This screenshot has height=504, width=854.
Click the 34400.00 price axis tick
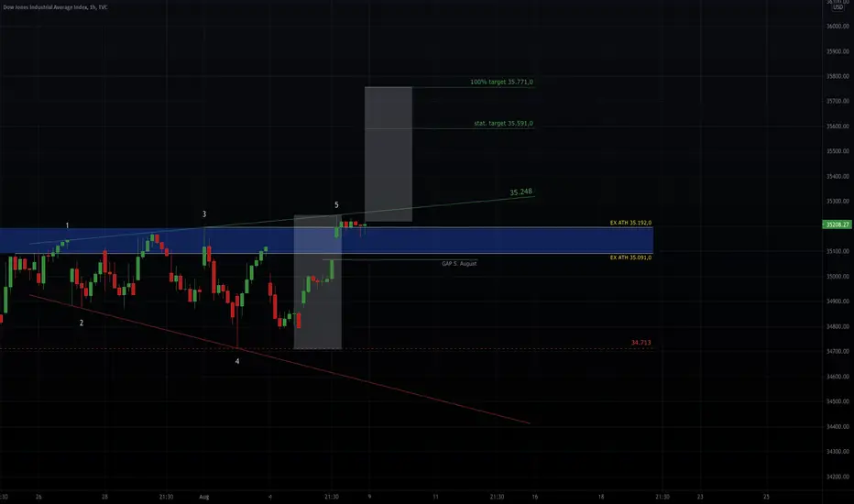coord(838,426)
